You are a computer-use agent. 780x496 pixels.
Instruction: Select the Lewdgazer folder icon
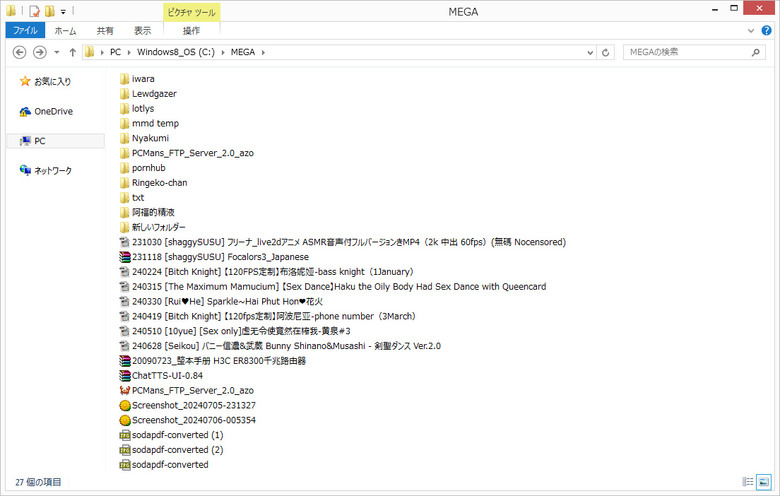coord(124,94)
